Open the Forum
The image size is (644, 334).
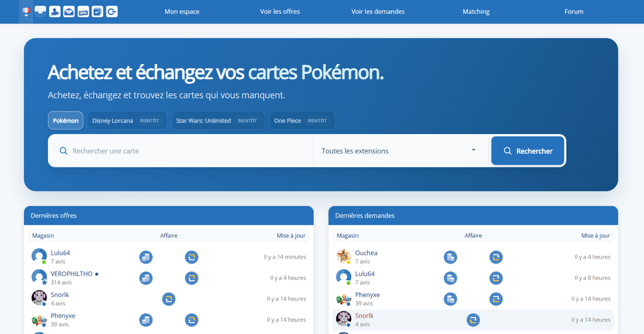click(x=574, y=11)
